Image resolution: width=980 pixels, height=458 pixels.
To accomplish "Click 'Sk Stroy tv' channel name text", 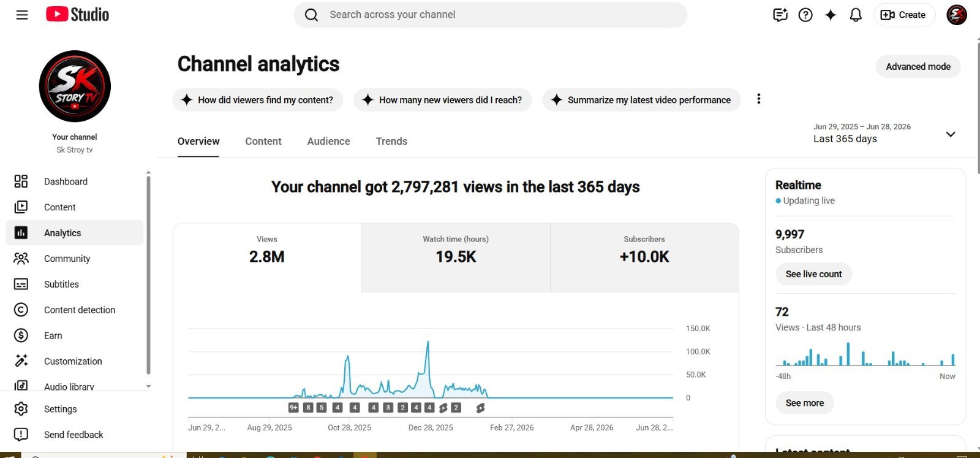I will pyautogui.click(x=75, y=150).
